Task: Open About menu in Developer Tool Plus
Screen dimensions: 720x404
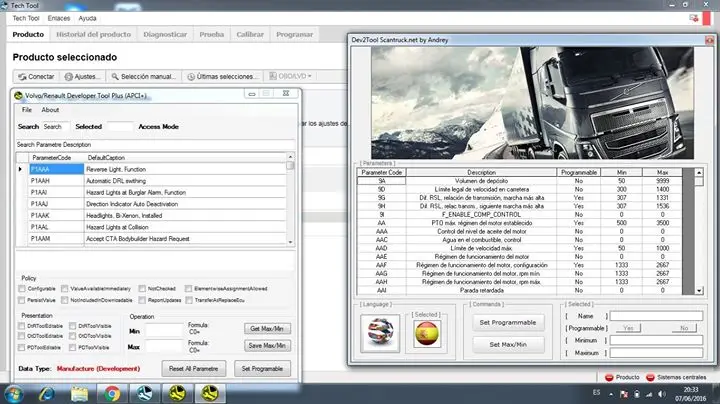Action: click(50, 110)
